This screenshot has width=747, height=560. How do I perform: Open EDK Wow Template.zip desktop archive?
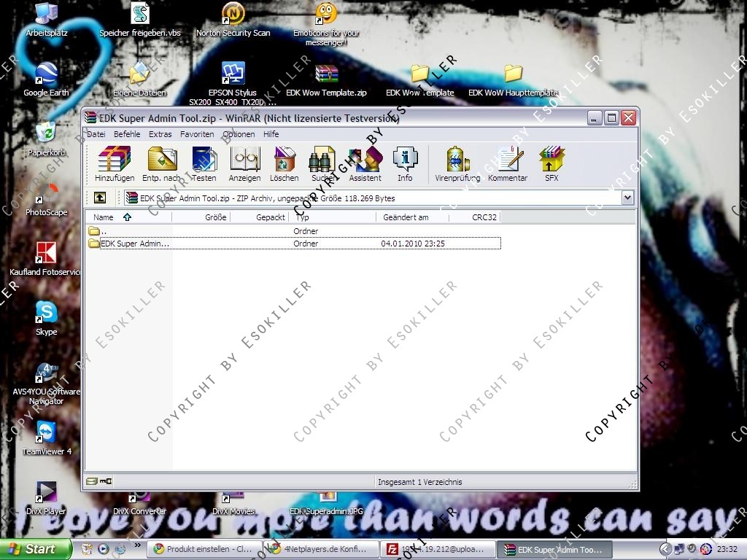pos(326,79)
